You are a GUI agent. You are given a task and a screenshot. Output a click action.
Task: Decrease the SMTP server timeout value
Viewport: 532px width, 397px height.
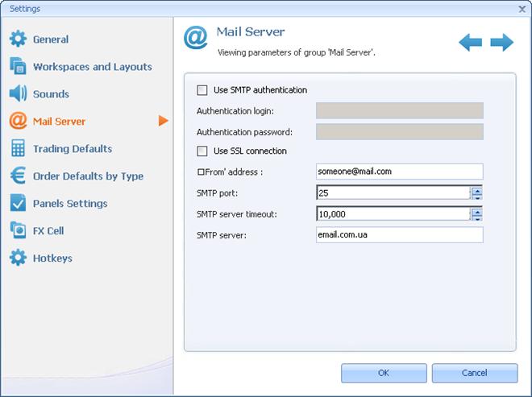477,217
